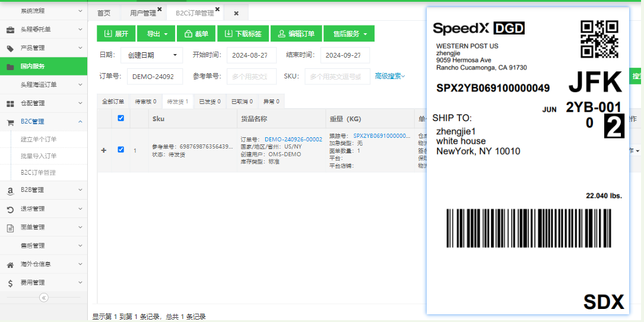Expand the 头程委托单 sidebar menu
Screen dimensions: 644x322
pyautogui.click(x=81, y=29)
